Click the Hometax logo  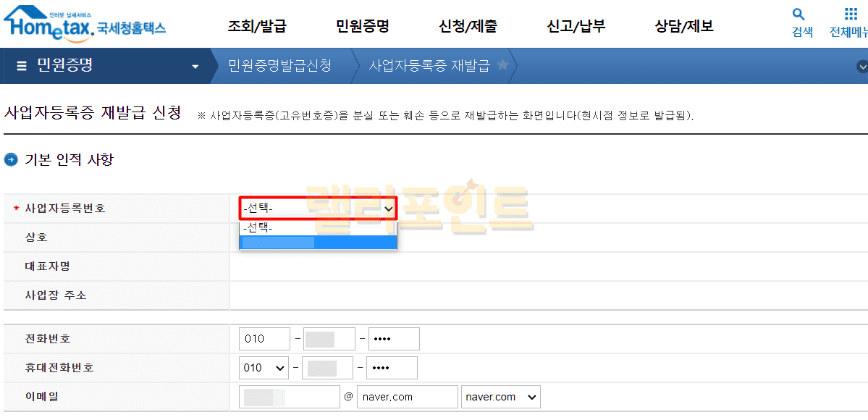pos(83,24)
